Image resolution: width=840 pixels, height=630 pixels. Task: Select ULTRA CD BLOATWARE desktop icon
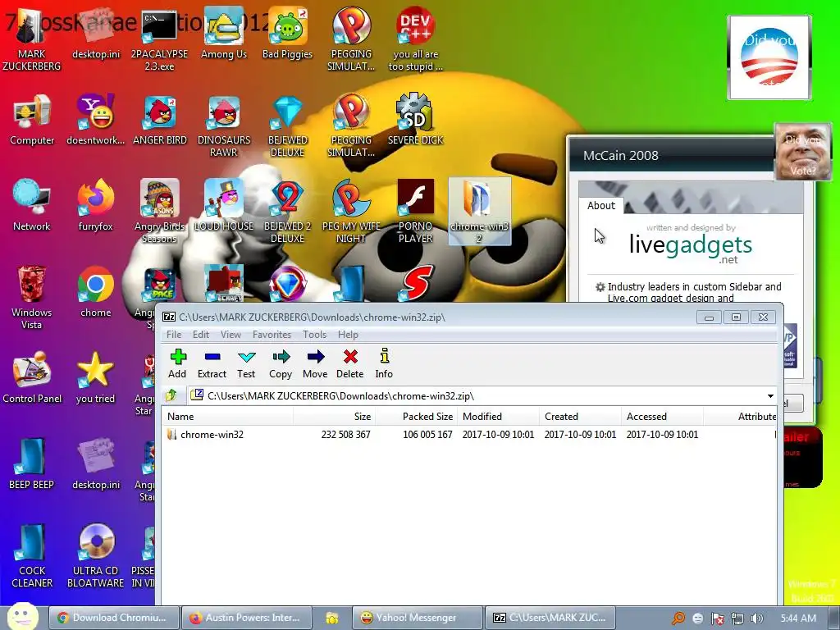click(95, 557)
